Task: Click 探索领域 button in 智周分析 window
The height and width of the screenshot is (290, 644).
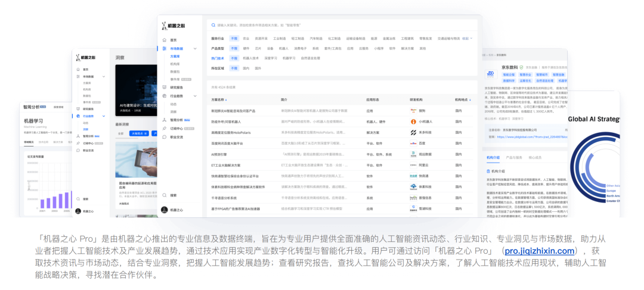Action: click(x=58, y=107)
